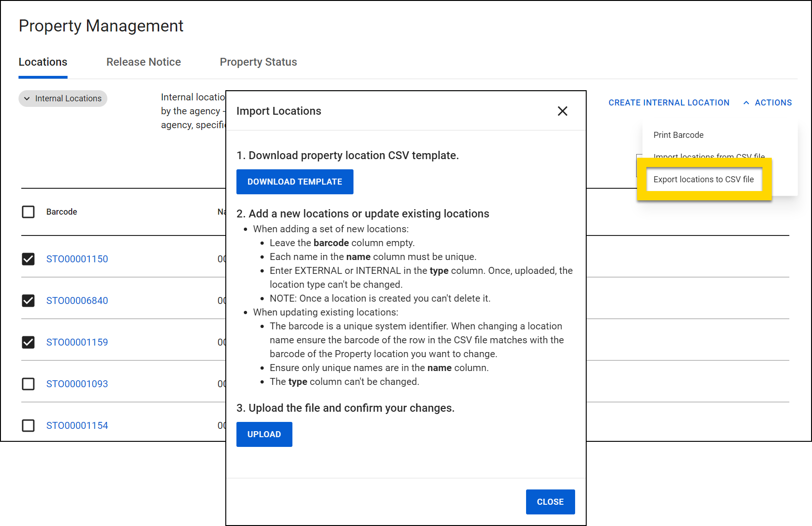Uncheck the STO00006840 row
812x526 pixels.
point(28,301)
